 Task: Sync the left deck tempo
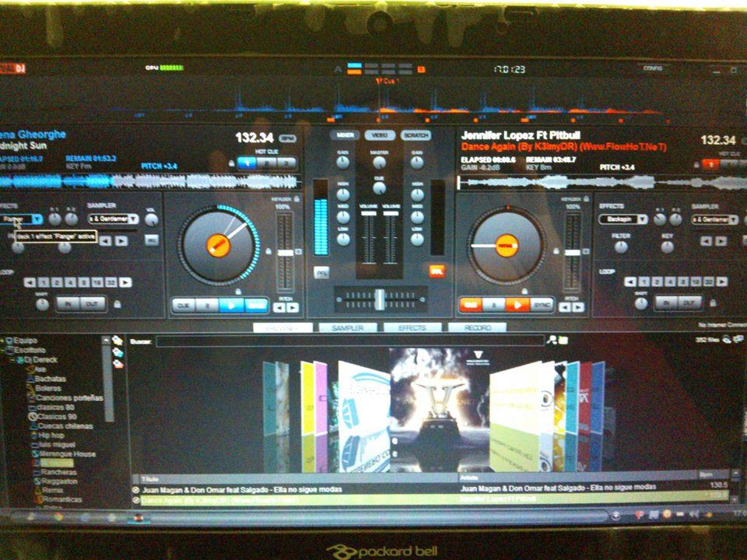(256, 305)
